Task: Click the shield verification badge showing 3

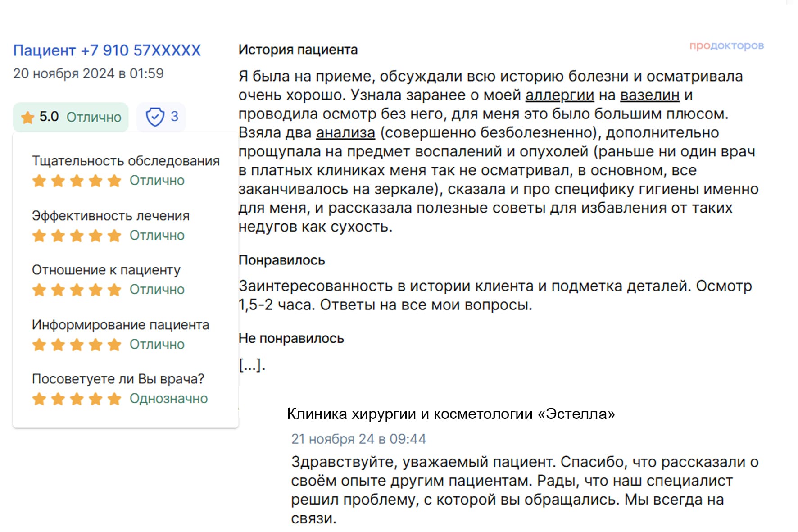Action: point(161,117)
